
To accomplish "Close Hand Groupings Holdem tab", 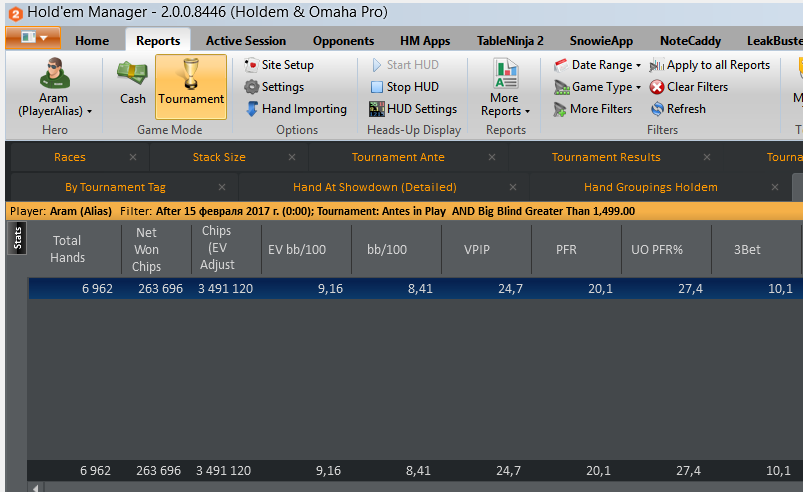I will tap(775, 187).
